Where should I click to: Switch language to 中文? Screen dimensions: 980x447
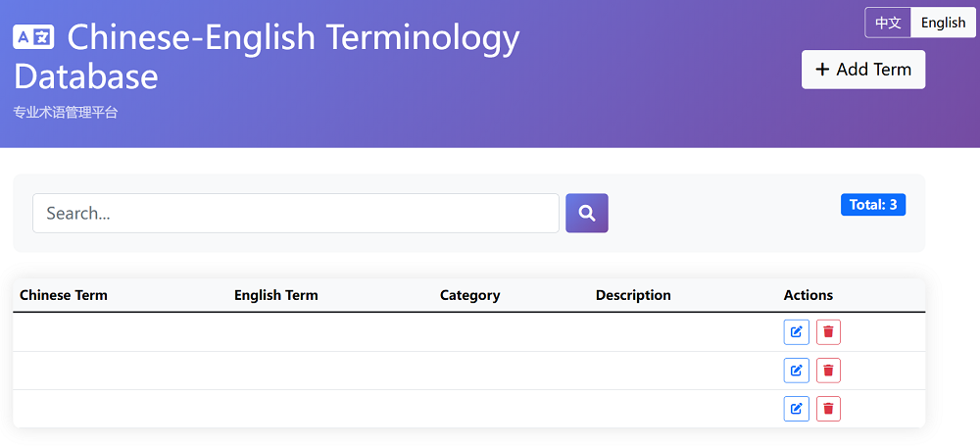click(x=888, y=23)
